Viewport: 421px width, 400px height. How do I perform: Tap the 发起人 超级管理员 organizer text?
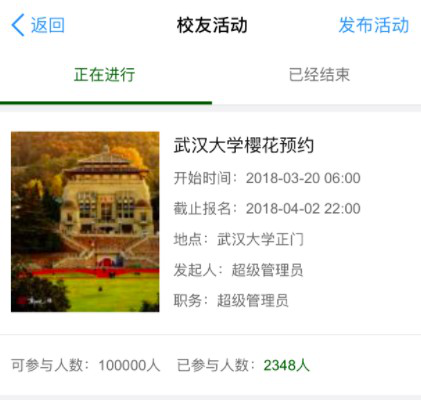coord(238,270)
